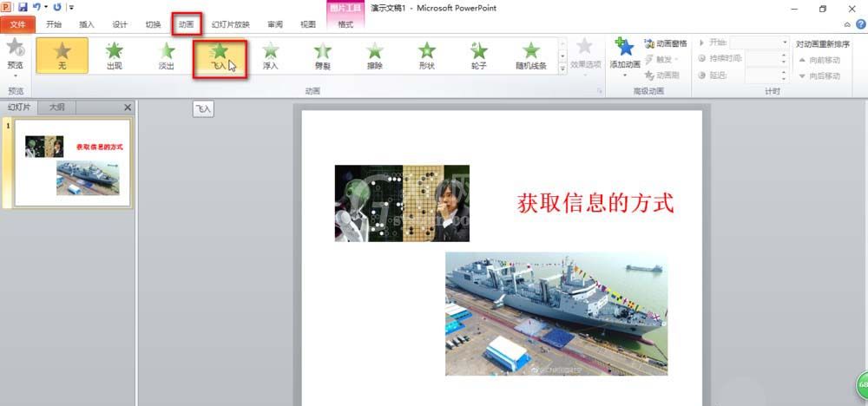The image size is (868, 406).
Task: Switch to the 幻灯片放映 Slide Show tab
Action: [231, 24]
